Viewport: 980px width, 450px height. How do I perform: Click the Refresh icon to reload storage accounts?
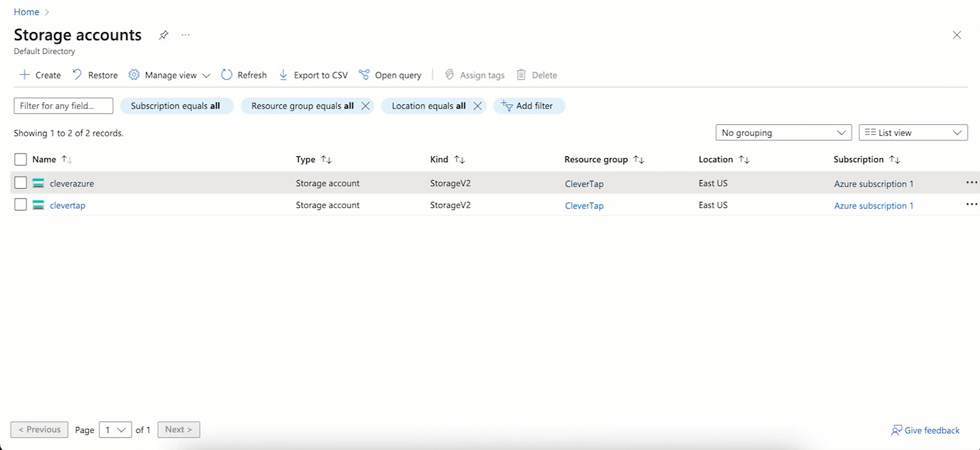(x=226, y=75)
